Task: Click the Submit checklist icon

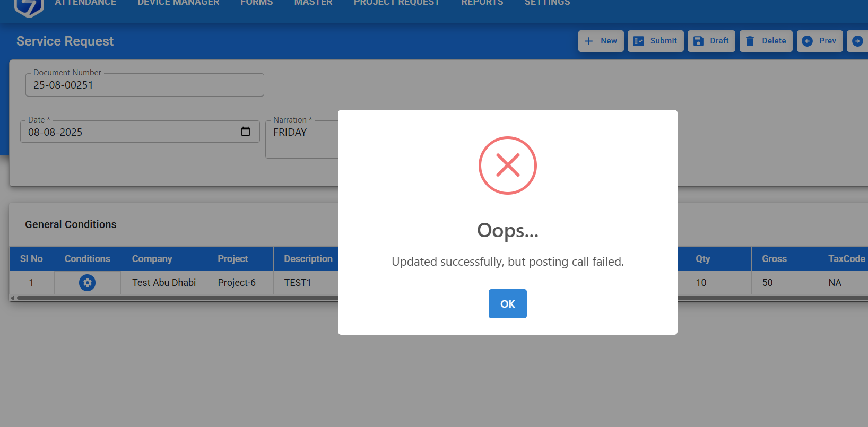Action: pyautogui.click(x=638, y=41)
